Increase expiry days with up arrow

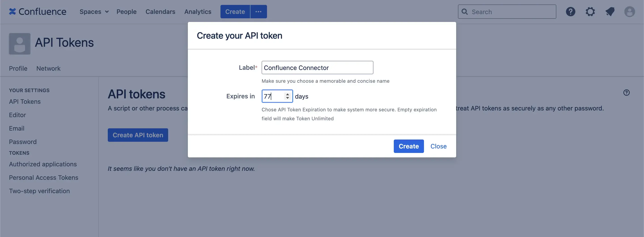(x=288, y=94)
